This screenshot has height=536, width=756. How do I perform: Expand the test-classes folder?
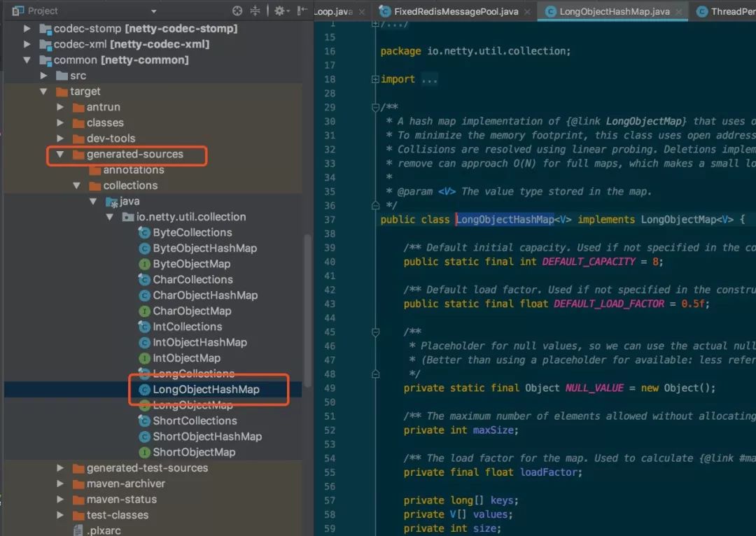coord(59,515)
